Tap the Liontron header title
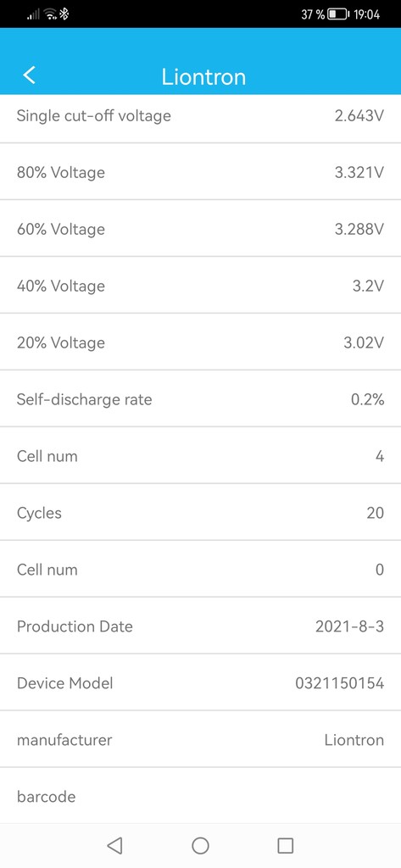401x868 pixels. (x=203, y=76)
